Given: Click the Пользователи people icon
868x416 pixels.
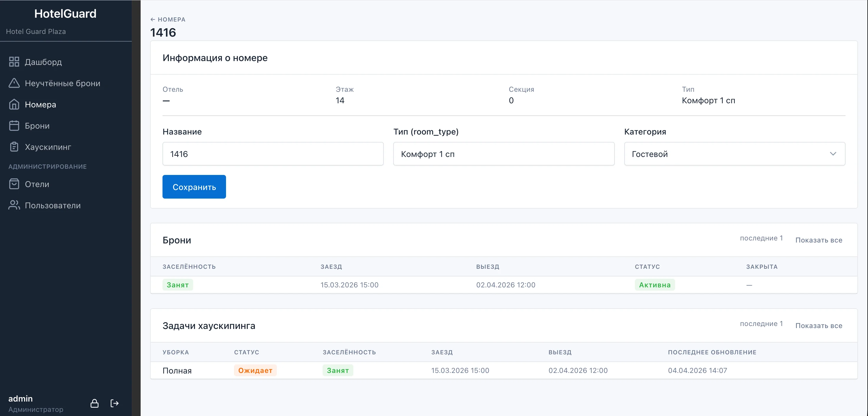Looking at the screenshot, I should (x=14, y=205).
